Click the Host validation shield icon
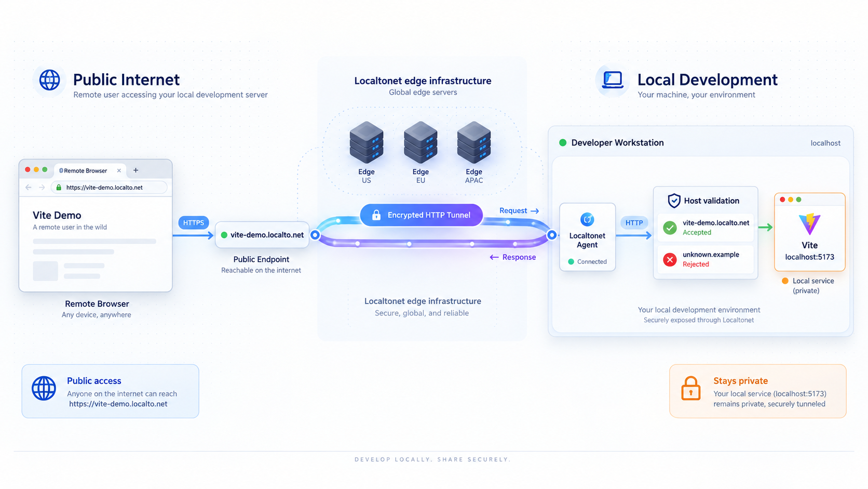The height and width of the screenshot is (489, 868). coord(674,201)
